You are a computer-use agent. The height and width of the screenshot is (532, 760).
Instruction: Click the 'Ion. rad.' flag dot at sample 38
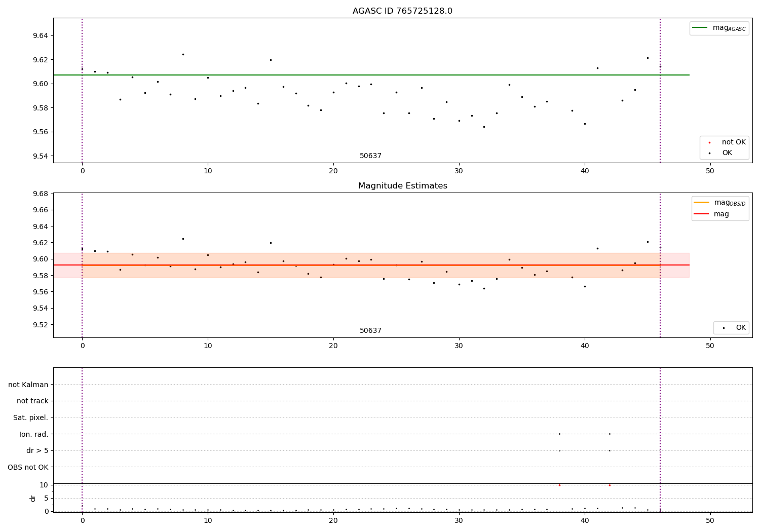pos(559,434)
